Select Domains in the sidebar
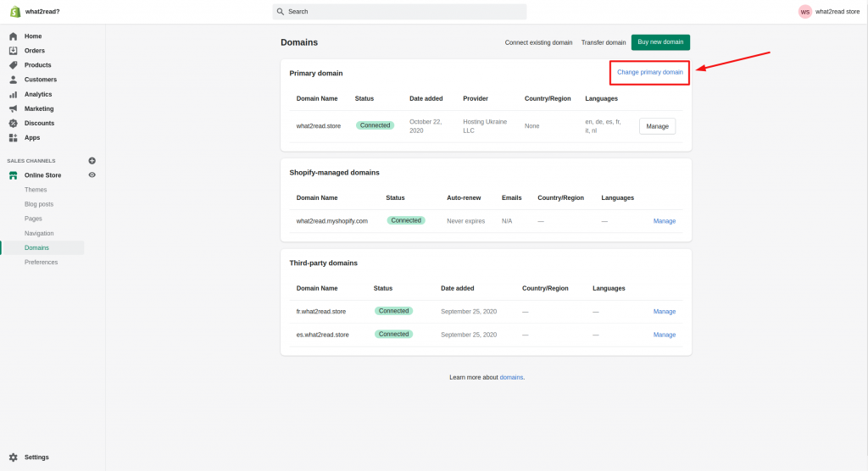This screenshot has height=471, width=868. pos(36,248)
